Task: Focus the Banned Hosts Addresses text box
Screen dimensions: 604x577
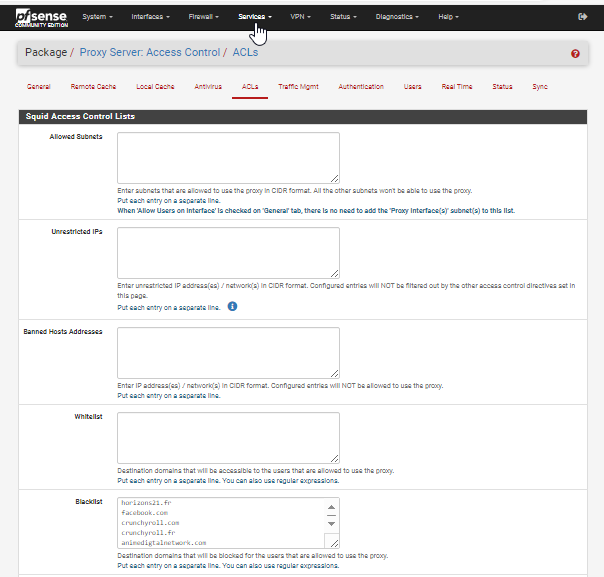Action: point(228,352)
